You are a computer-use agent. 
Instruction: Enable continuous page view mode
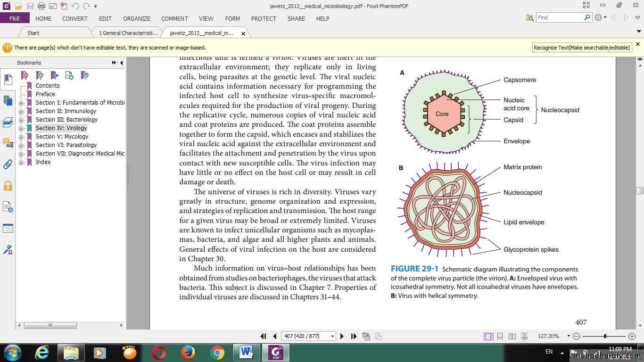click(500, 337)
